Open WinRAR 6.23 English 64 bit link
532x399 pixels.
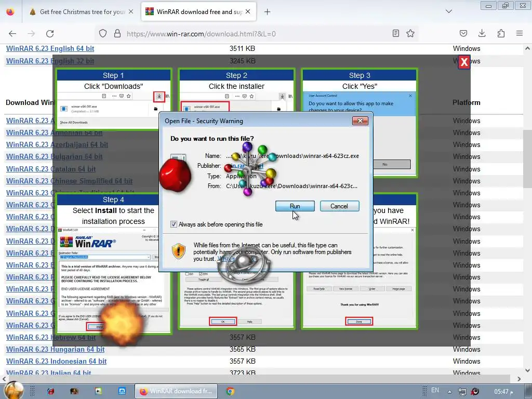(50, 48)
